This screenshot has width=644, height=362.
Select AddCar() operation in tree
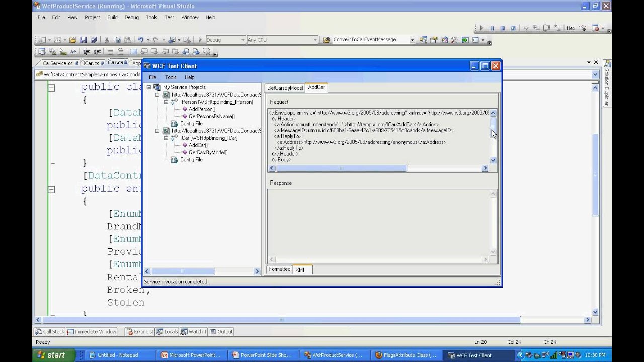198,145
